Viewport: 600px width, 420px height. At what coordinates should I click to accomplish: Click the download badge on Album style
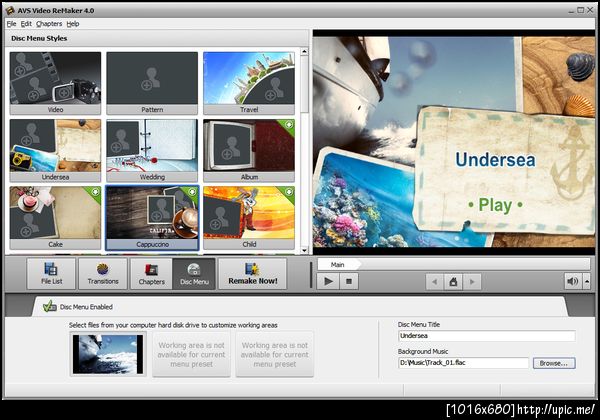click(289, 125)
